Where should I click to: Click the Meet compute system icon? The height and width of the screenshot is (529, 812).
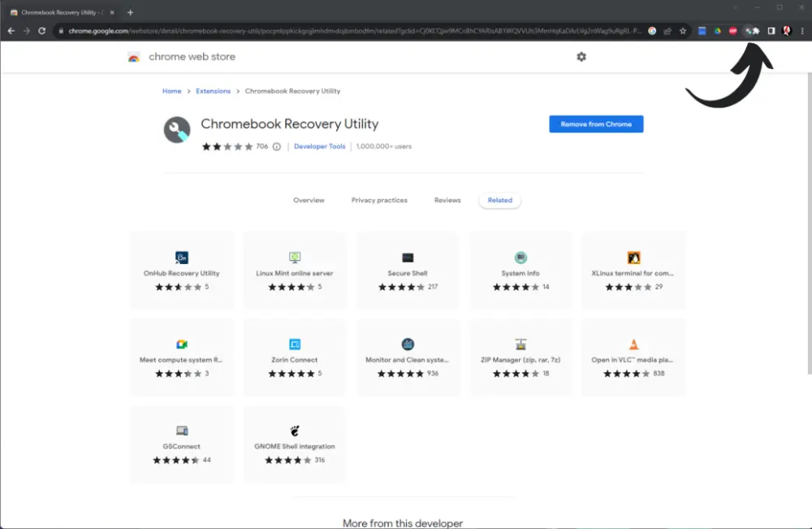click(182, 344)
